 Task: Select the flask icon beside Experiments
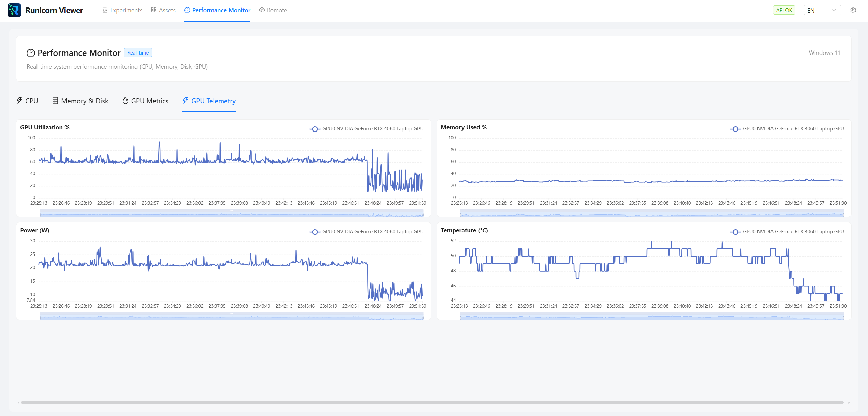tap(105, 10)
